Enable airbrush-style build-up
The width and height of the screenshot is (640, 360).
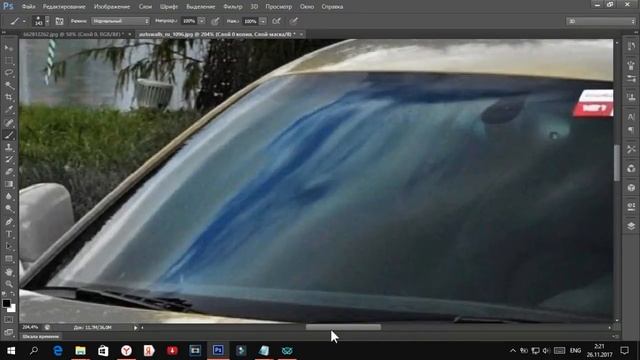click(276, 21)
